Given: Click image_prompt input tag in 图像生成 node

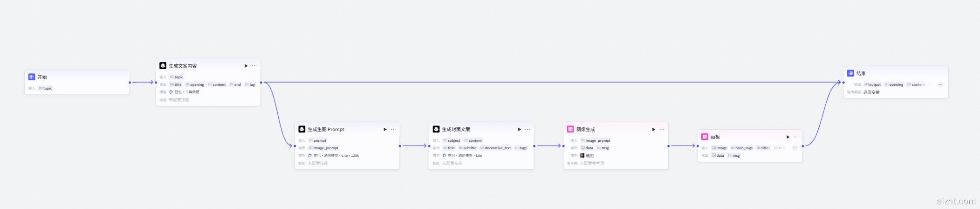Looking at the screenshot, I should point(596,140).
